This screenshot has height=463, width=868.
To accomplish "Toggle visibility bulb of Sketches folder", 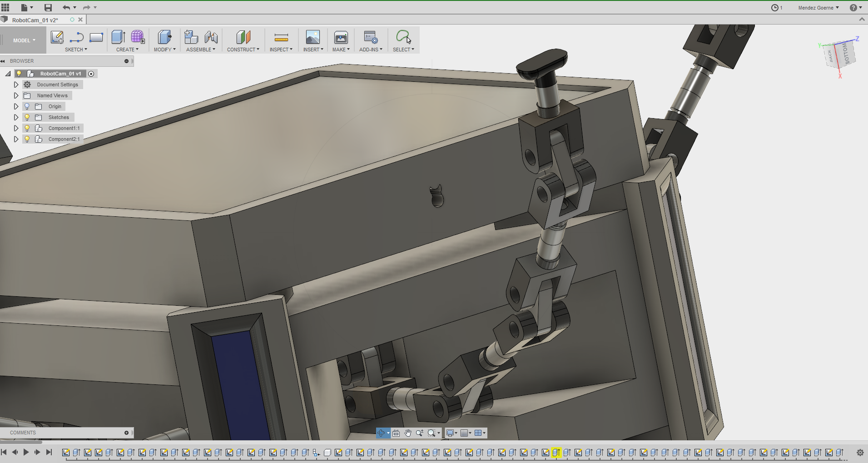I will [27, 117].
